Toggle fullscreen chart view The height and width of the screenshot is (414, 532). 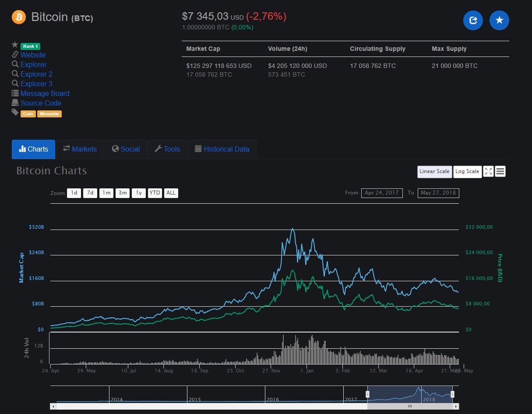488,171
